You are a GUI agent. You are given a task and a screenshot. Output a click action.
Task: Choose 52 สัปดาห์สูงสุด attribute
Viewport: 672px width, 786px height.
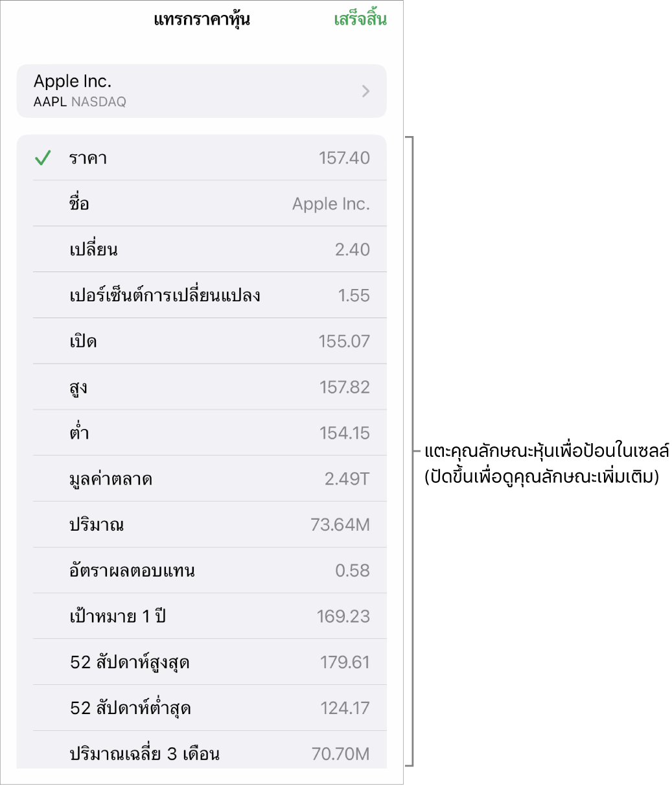click(x=202, y=663)
